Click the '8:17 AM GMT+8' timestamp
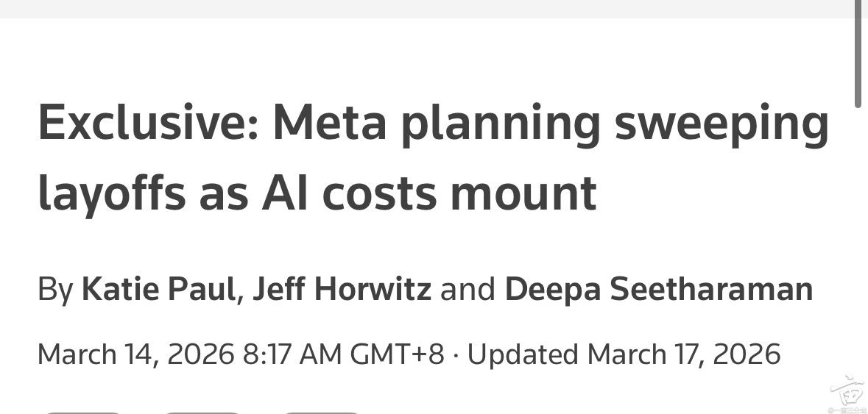868x414 pixels. click(x=343, y=354)
